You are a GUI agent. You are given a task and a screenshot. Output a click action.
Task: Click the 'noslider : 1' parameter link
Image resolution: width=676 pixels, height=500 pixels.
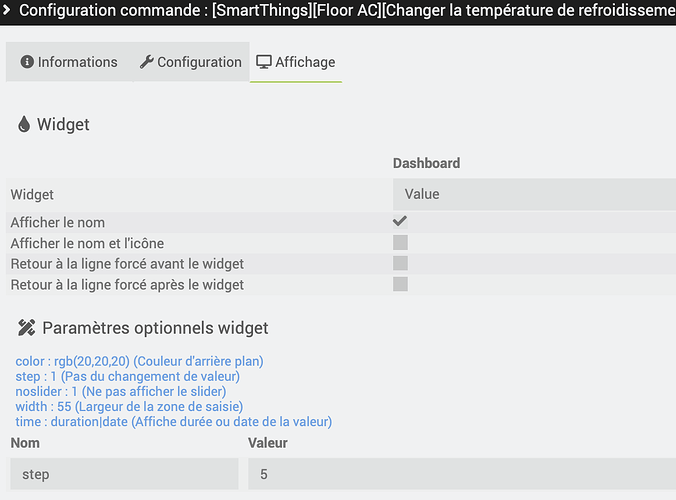click(121, 391)
